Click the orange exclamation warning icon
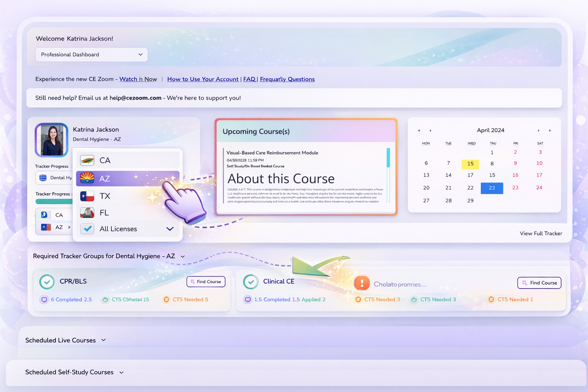 (x=362, y=283)
